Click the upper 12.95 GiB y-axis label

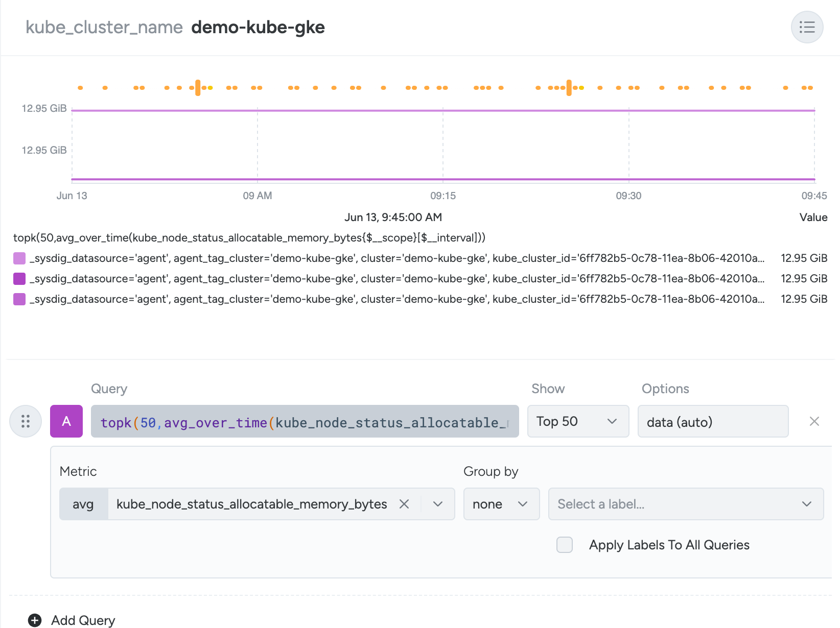(44, 108)
